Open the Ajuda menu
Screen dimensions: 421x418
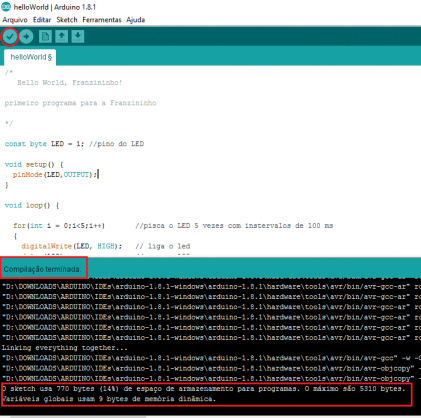click(x=135, y=20)
